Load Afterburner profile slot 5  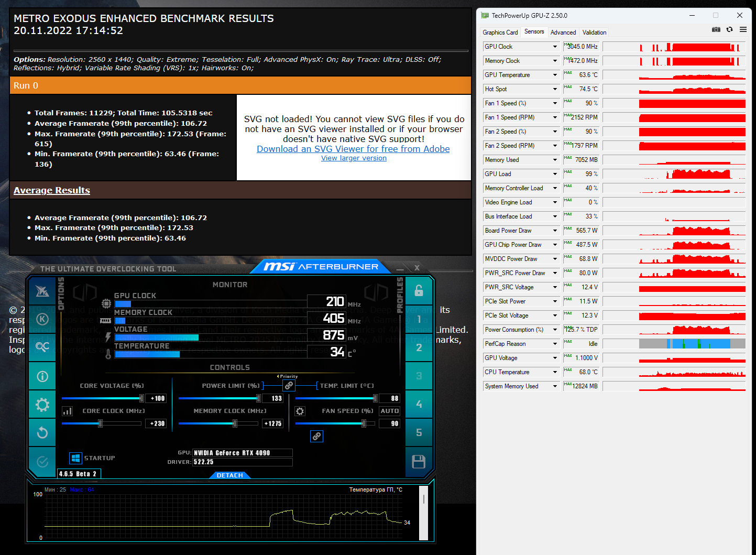click(419, 432)
